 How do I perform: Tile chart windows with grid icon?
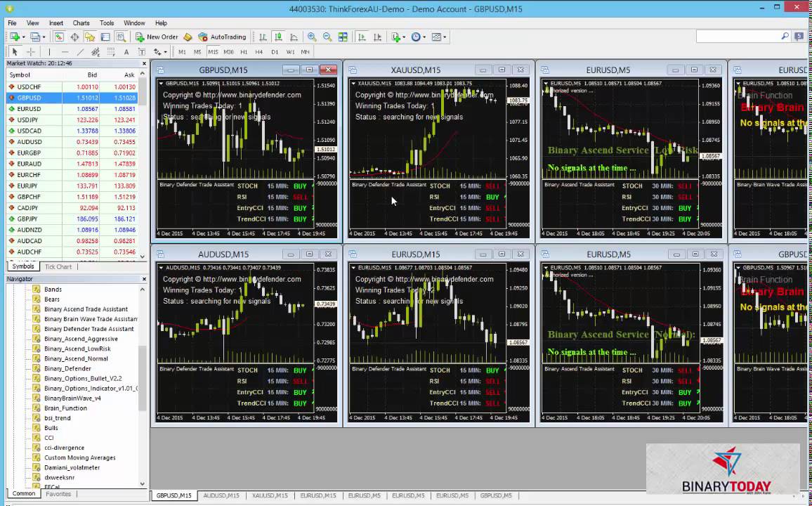[x=343, y=37]
